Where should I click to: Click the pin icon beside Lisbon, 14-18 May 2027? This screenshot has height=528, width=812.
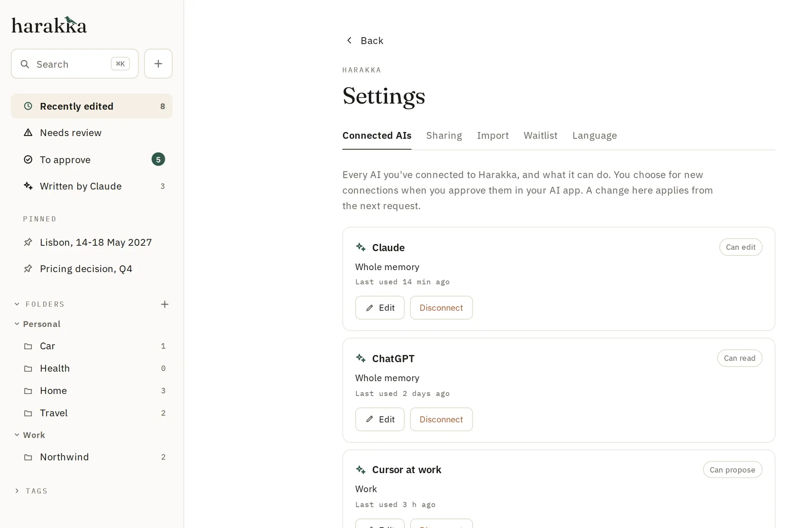28,242
